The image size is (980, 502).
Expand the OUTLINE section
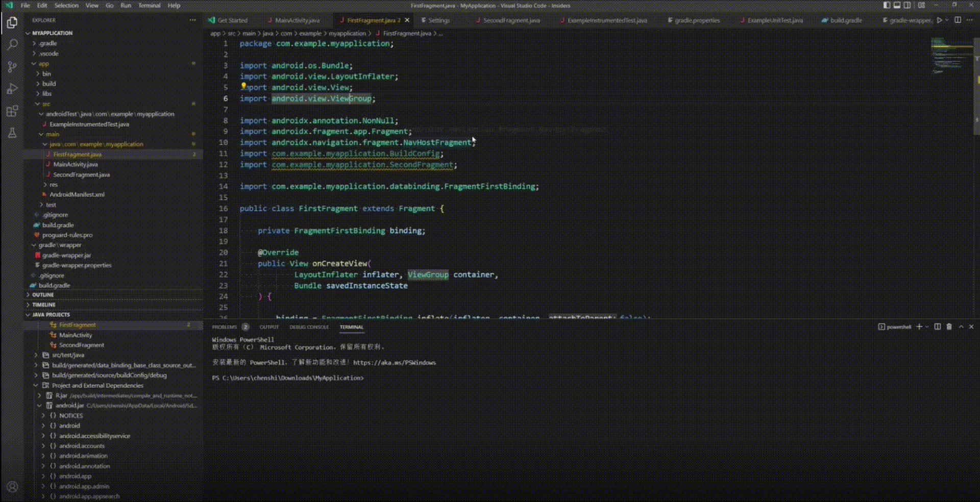pyautogui.click(x=43, y=295)
